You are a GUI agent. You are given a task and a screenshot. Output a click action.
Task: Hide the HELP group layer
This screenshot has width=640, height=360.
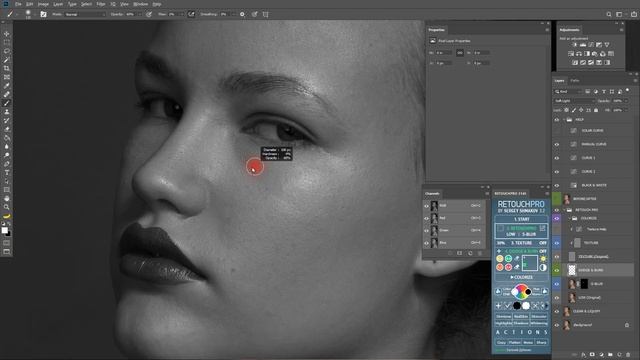pos(557,120)
